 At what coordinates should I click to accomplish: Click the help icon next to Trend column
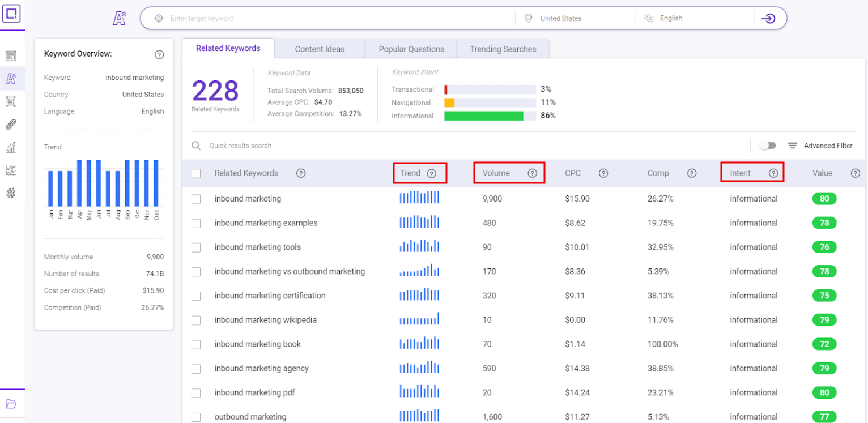[x=432, y=173]
